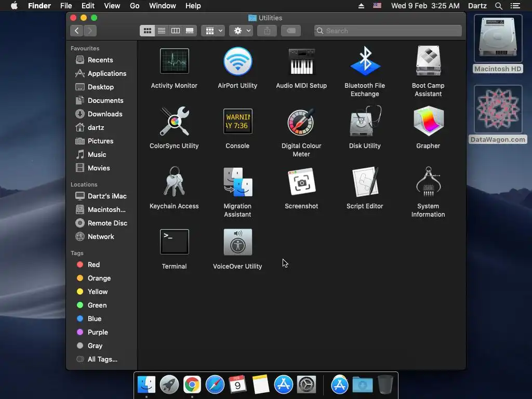Switch to list view
The image size is (532, 399).
(162, 31)
